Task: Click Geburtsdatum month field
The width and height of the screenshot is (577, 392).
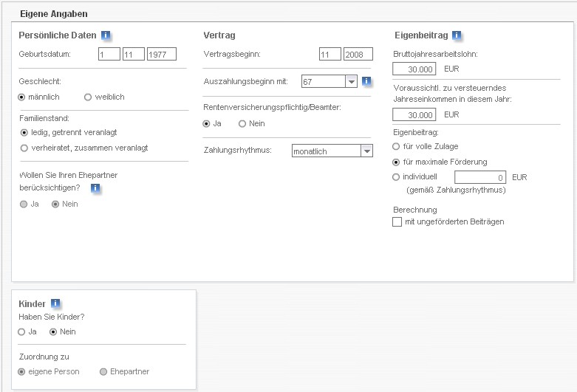Action: click(134, 54)
